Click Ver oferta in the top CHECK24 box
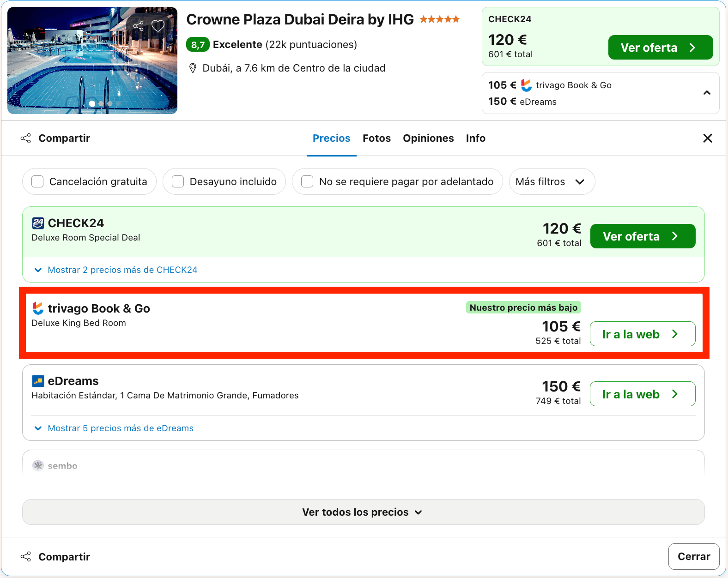The image size is (728, 578). coord(661,48)
